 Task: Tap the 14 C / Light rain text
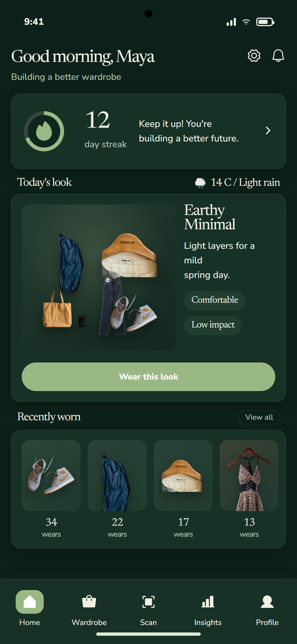click(x=245, y=182)
